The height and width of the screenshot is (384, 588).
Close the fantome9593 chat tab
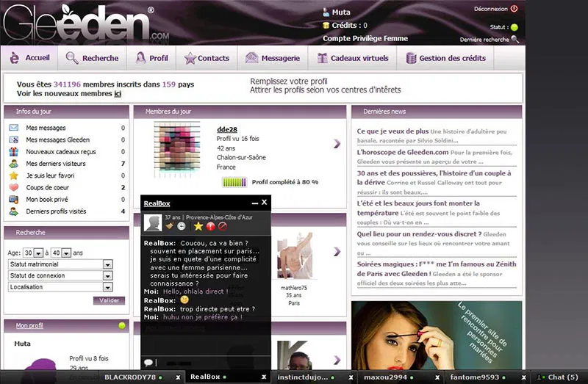523,377
